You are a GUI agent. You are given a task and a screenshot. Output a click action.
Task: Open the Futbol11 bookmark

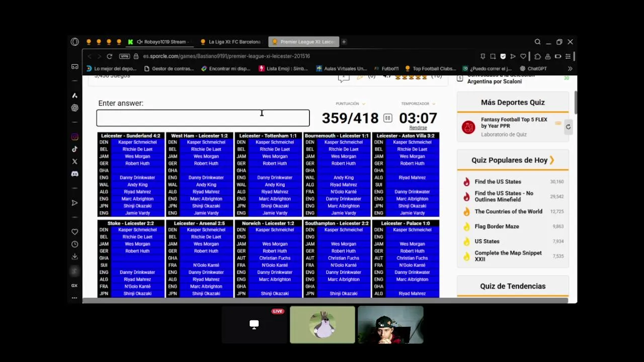tap(386, 68)
